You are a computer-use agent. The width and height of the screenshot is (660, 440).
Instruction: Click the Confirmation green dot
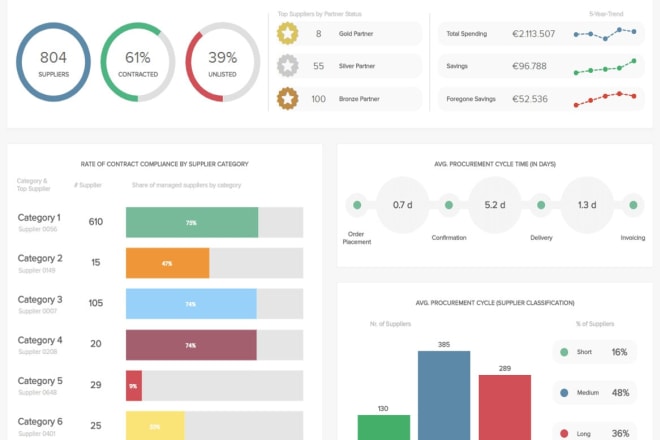[x=449, y=205]
